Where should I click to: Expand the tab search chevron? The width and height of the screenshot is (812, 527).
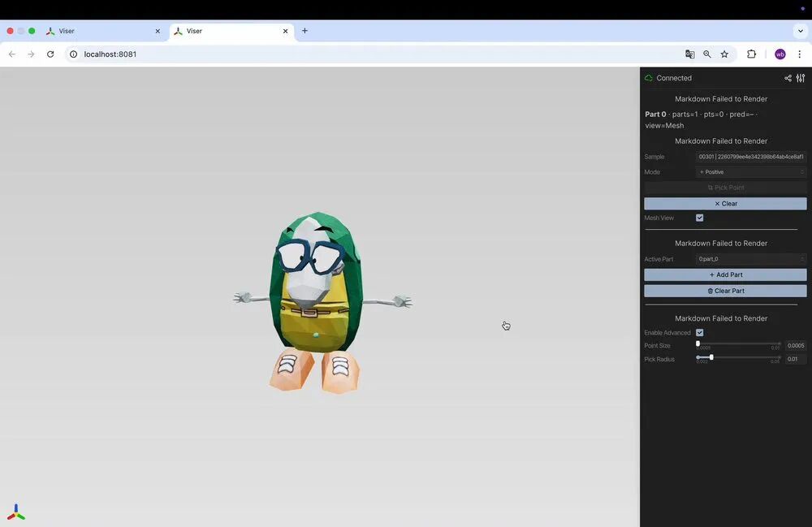[x=800, y=31]
